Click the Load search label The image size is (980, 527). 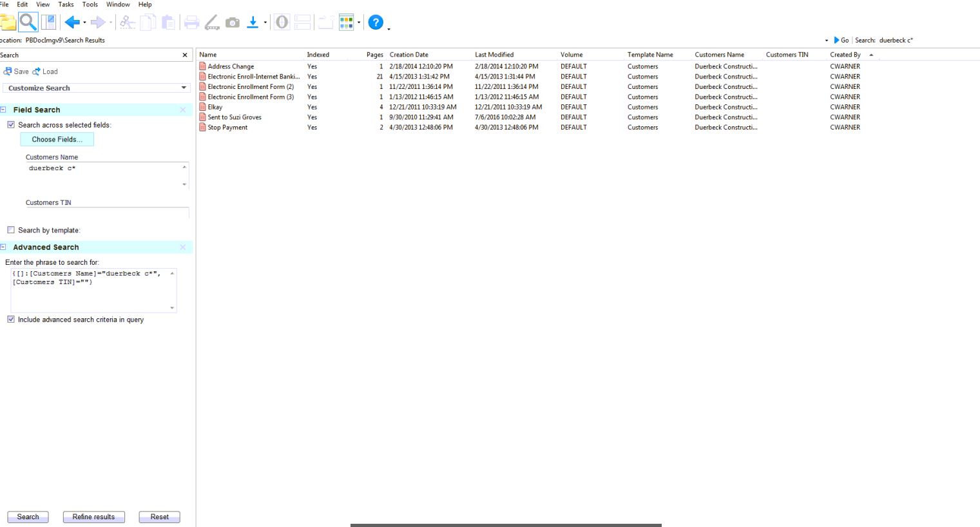[x=50, y=72]
